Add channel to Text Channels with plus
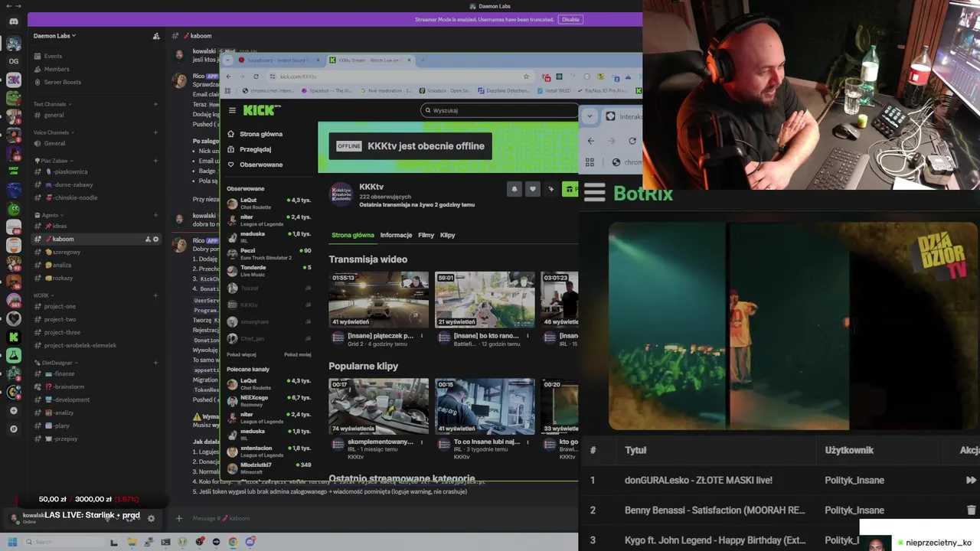Screen dimensions: 980x551 tap(155, 104)
